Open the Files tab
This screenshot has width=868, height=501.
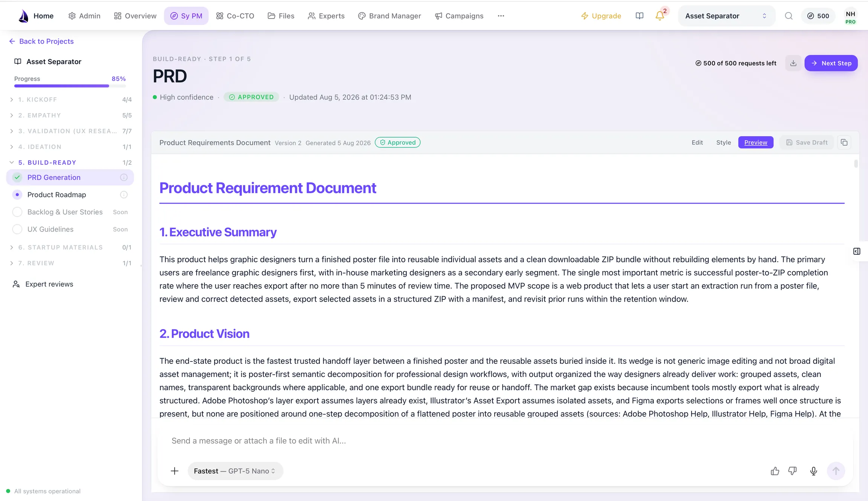281,16
